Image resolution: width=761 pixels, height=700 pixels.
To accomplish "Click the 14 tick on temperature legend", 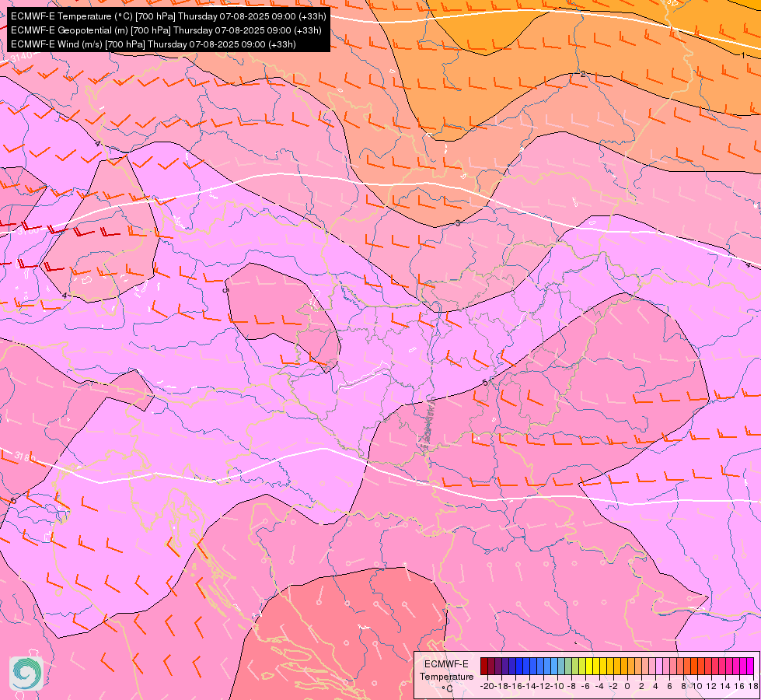I will point(725,686).
